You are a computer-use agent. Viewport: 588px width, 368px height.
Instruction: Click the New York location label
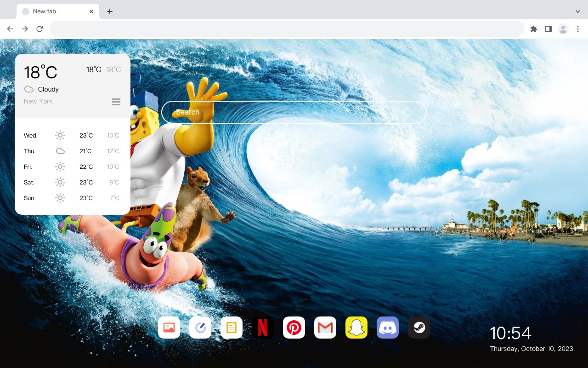click(x=38, y=101)
